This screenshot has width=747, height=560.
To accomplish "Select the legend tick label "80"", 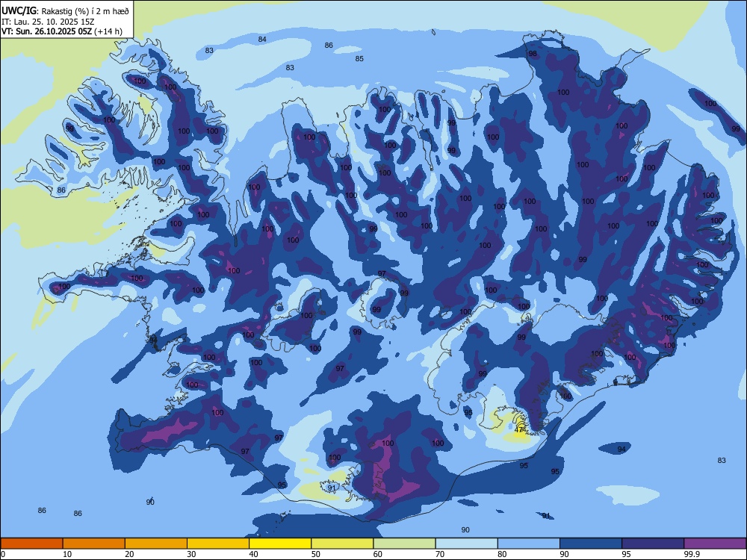I will (x=502, y=554).
